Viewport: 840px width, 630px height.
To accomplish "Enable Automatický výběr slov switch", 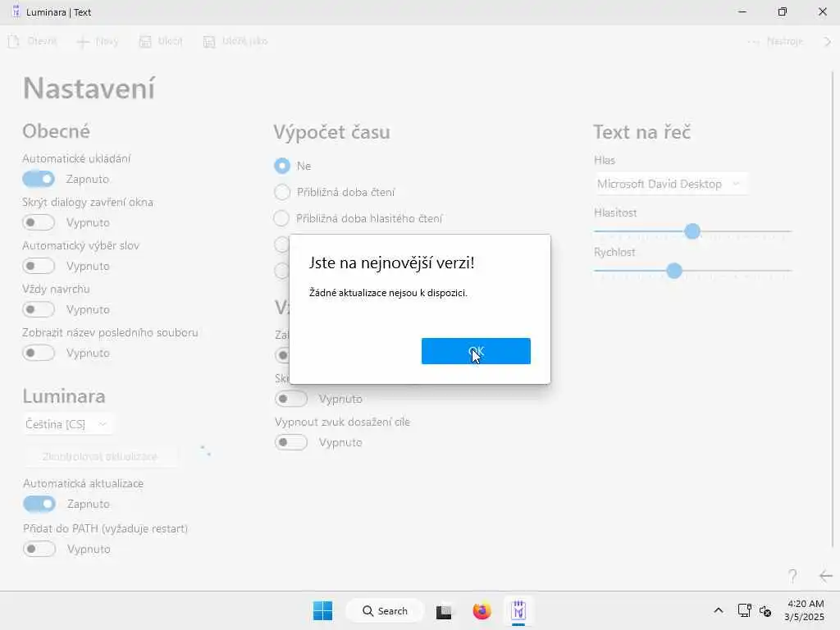I will click(39, 266).
